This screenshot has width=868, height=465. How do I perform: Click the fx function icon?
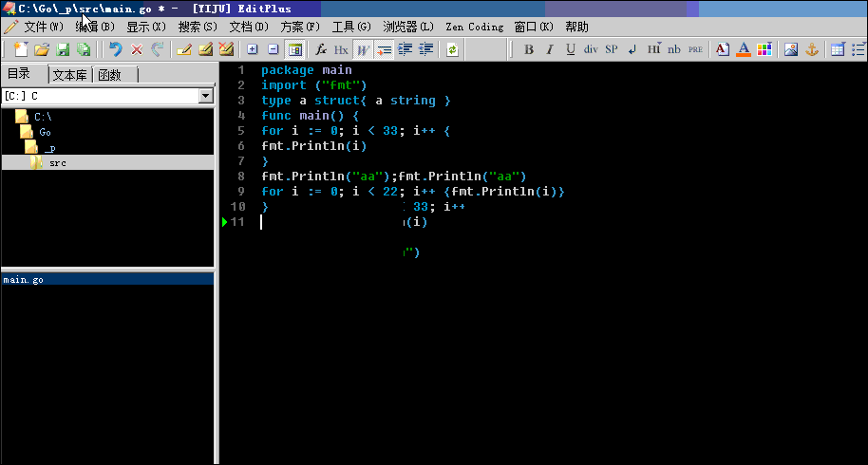click(x=321, y=49)
